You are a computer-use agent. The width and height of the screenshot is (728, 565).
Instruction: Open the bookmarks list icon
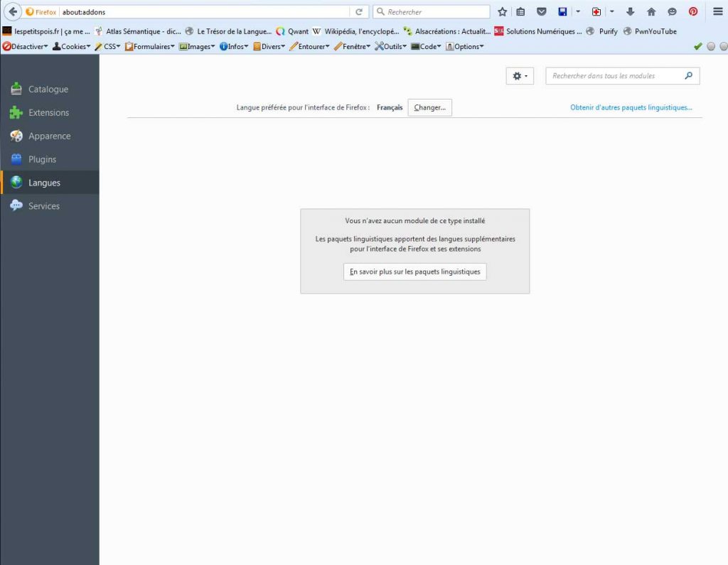(520, 12)
